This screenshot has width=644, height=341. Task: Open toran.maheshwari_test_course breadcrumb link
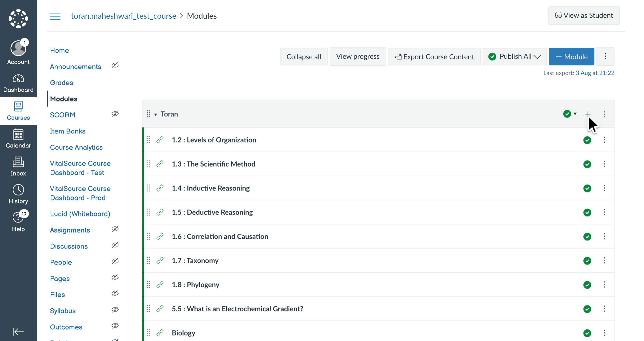click(124, 16)
